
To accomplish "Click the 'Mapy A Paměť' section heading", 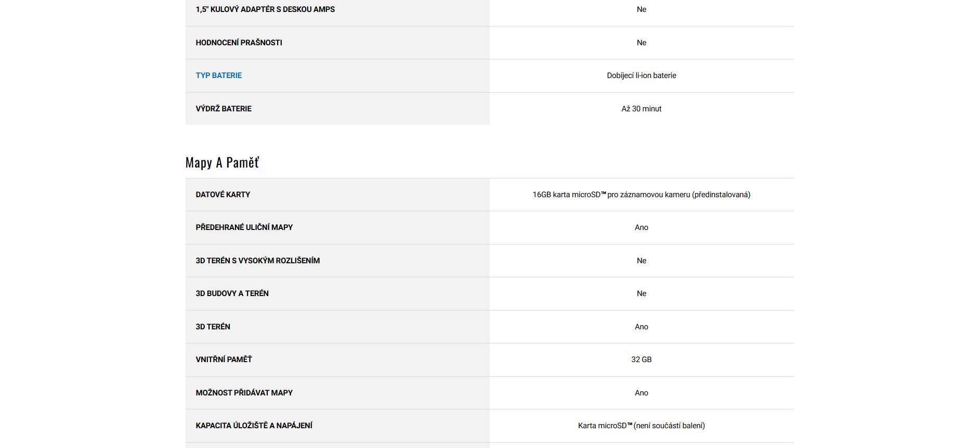I will [x=222, y=163].
